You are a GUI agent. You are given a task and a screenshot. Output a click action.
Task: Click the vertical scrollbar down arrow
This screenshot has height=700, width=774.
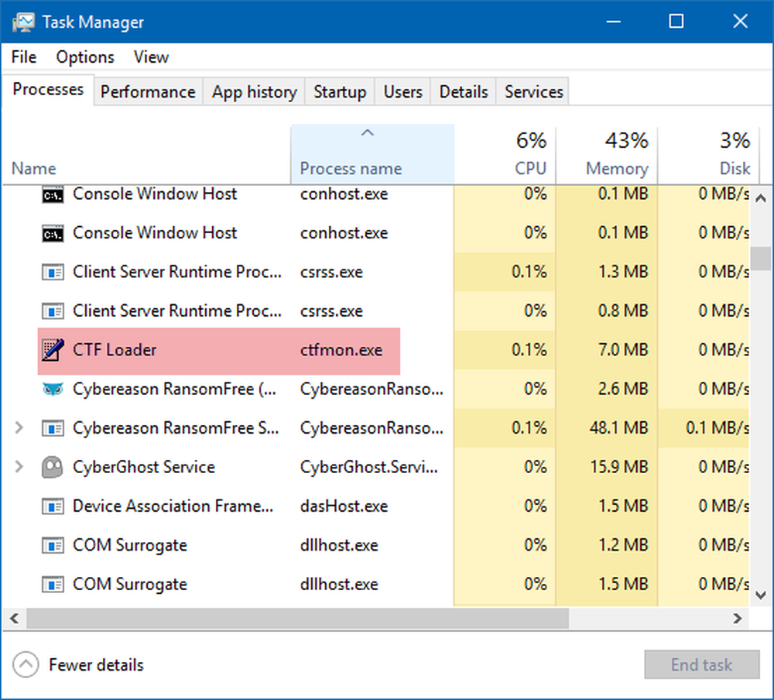pyautogui.click(x=761, y=595)
